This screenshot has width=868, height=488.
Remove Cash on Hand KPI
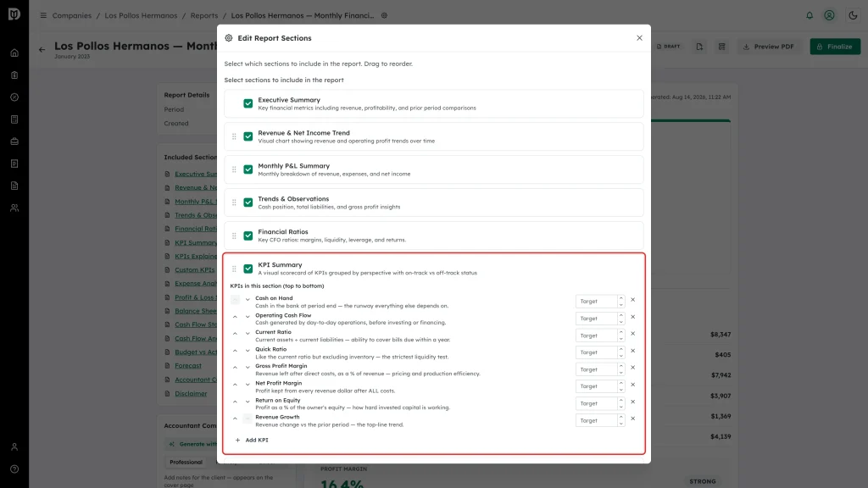click(x=632, y=300)
